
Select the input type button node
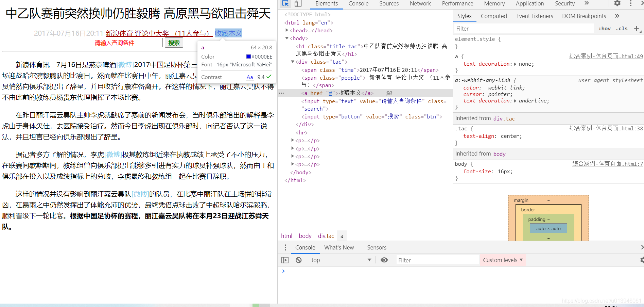[371, 116]
